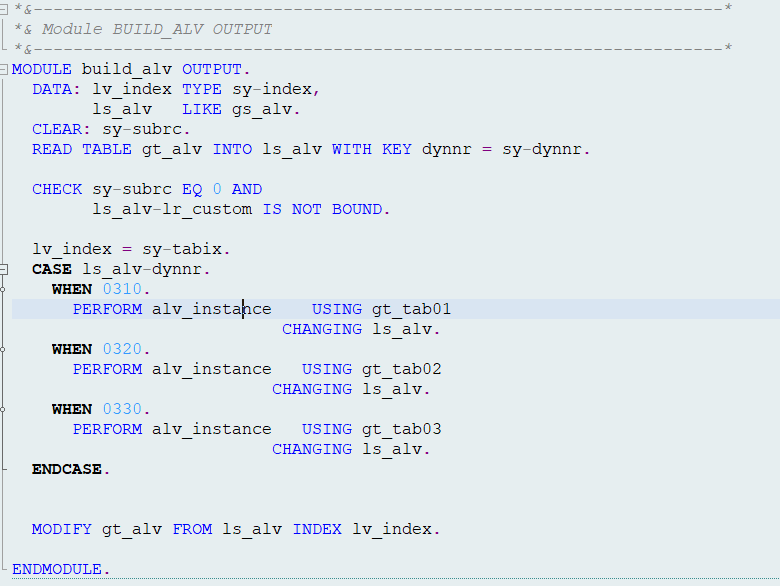Image resolution: width=780 pixels, height=586 pixels.
Task: Click 'WITH KEY' in the READ statement
Action: tap(372, 149)
